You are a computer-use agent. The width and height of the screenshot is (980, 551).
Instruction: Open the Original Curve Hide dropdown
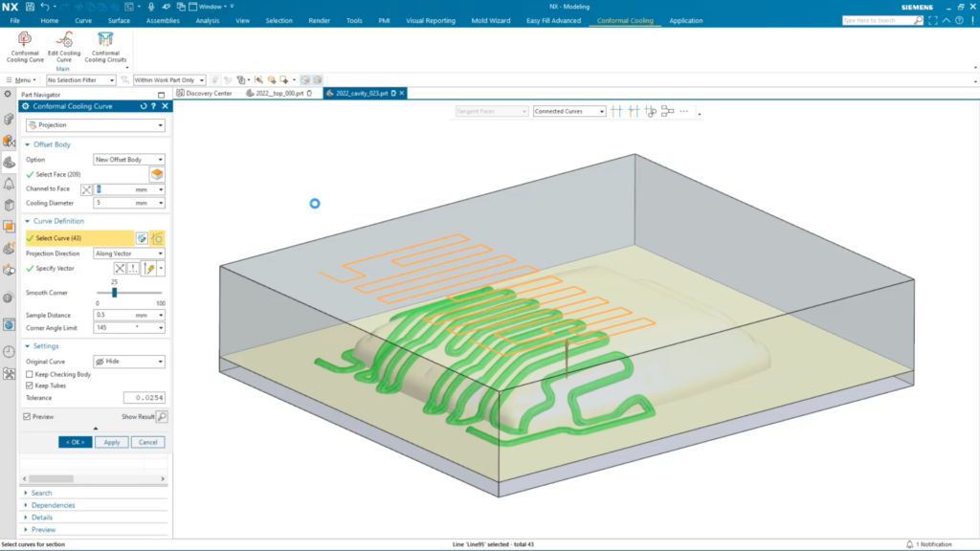coord(129,362)
